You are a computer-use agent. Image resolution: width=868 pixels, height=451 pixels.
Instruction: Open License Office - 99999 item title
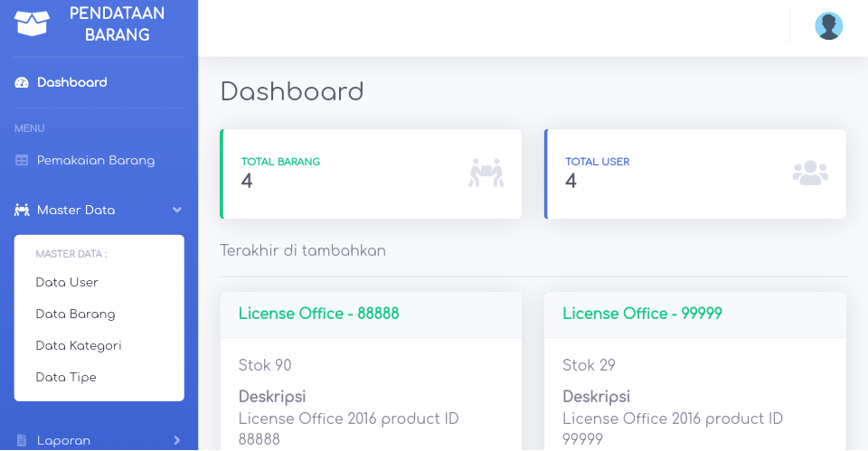[643, 314]
